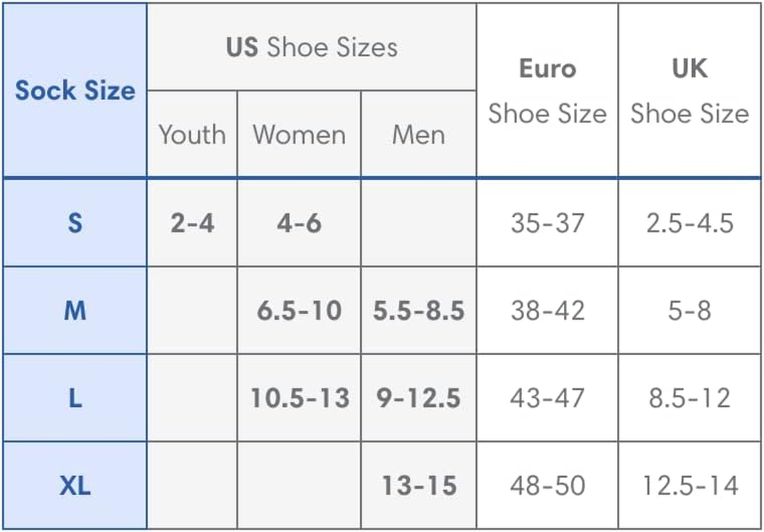Click the Women 10.5-13 size cell
The image size is (764, 532).
pyautogui.click(x=299, y=398)
